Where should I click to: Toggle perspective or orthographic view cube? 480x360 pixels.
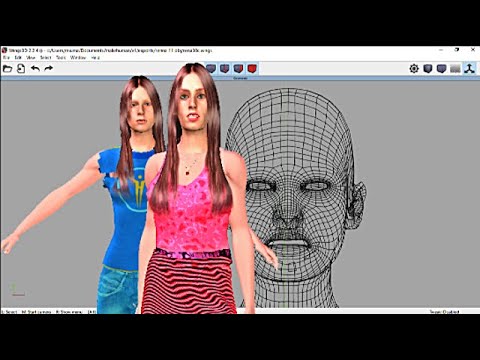pos(442,69)
